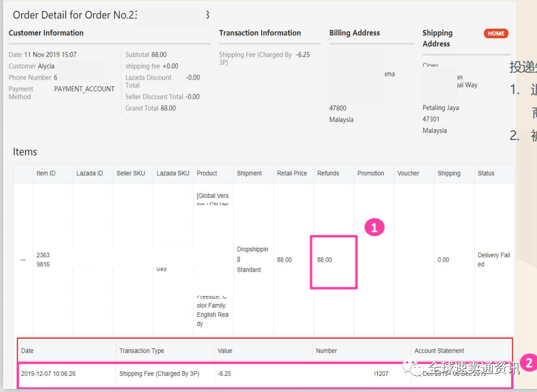Screen dimensions: 537x392
Task: Select the Status column header
Action: point(486,173)
